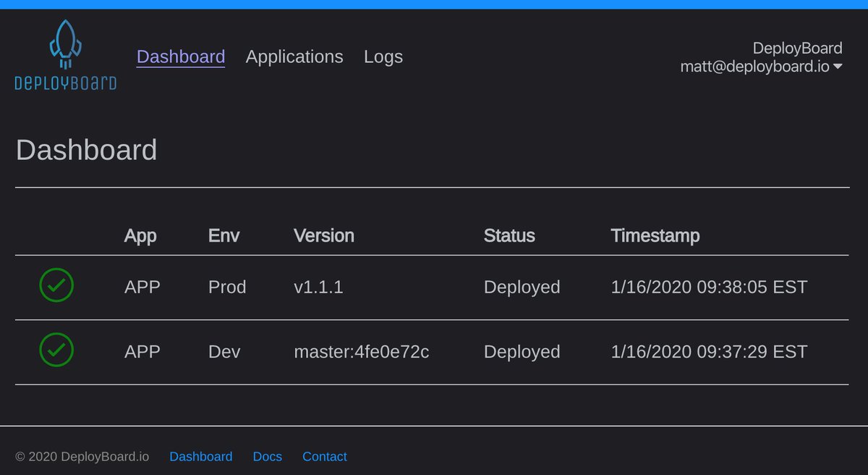The height and width of the screenshot is (475, 868).
Task: Click the Env column header
Action: [224, 235]
